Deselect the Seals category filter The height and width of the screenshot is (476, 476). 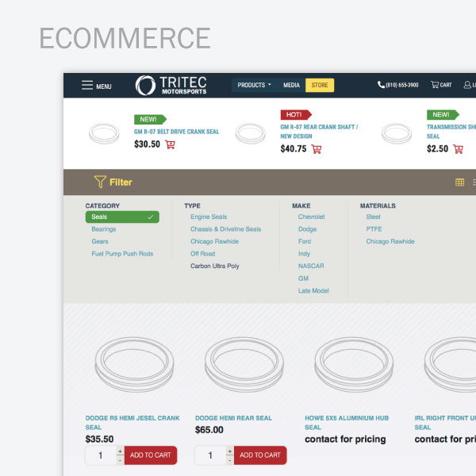[122, 217]
